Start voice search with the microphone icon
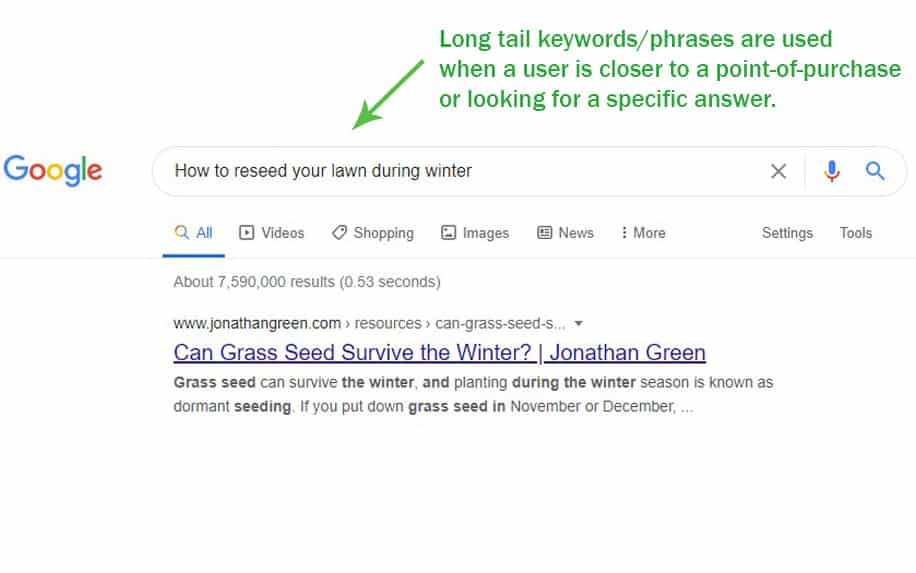The width and height of the screenshot is (916, 573). (832, 171)
